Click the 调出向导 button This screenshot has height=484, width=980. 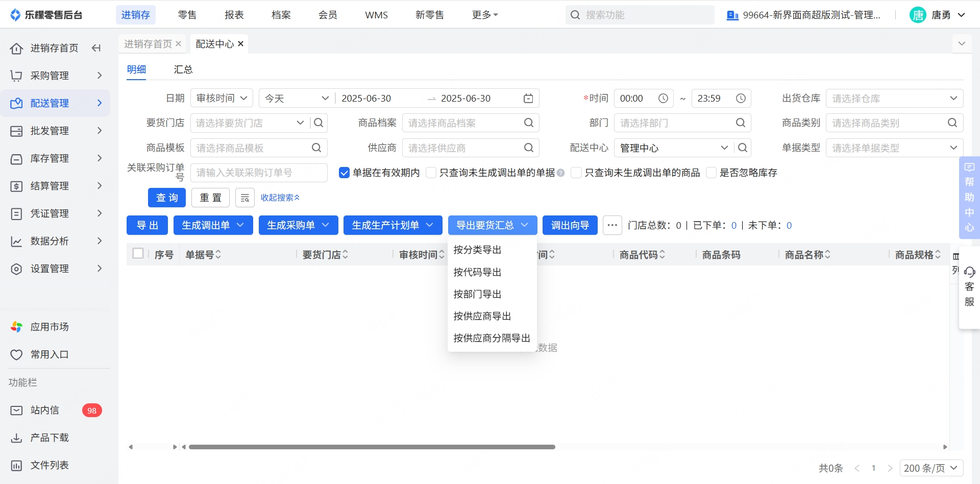click(x=570, y=225)
